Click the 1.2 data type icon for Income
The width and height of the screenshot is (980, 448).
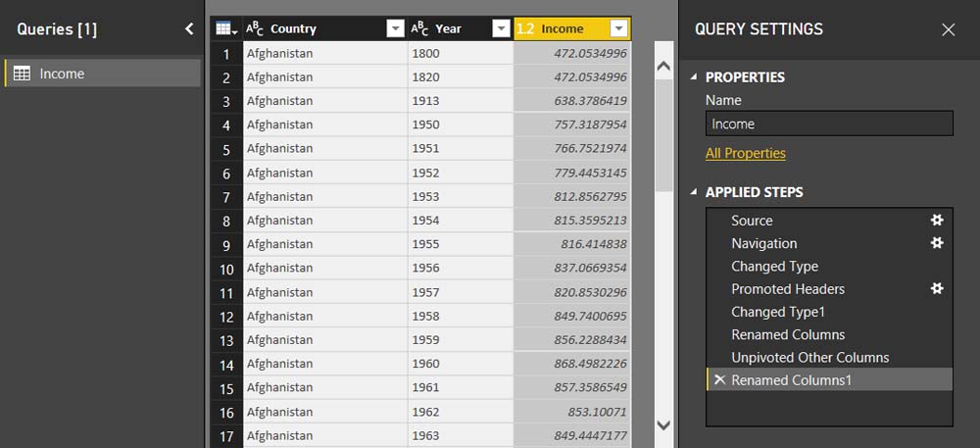(x=525, y=28)
